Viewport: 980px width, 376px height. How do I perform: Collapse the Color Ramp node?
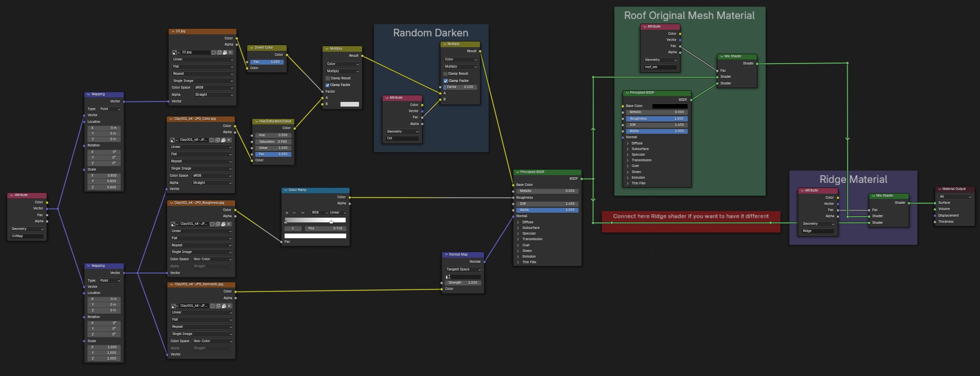tap(286, 190)
